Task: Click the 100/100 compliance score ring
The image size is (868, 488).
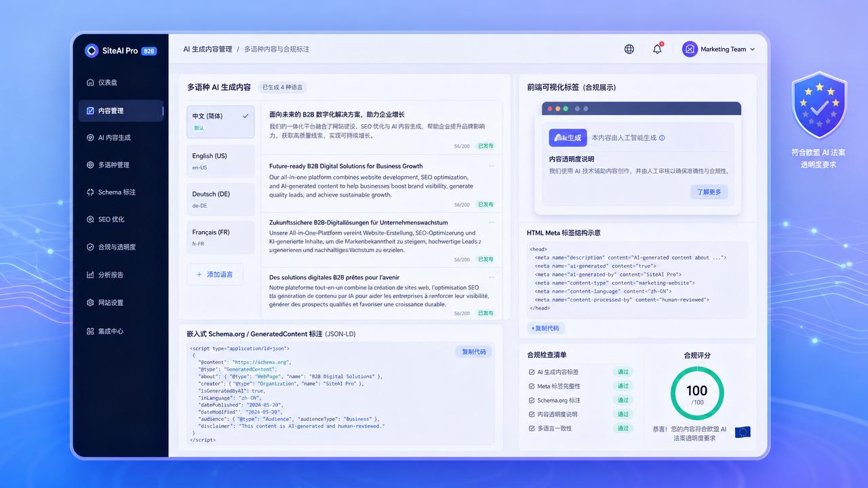Action: click(x=697, y=393)
